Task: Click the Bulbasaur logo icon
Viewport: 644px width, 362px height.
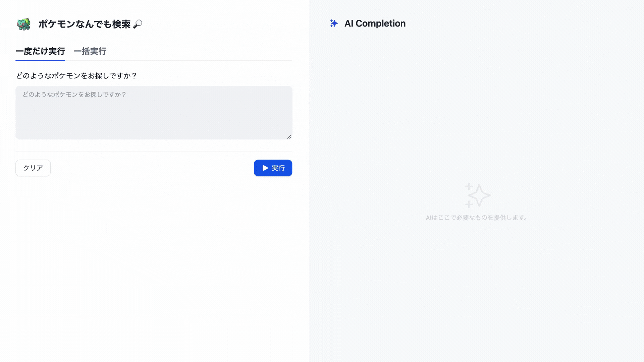Action: point(23,24)
